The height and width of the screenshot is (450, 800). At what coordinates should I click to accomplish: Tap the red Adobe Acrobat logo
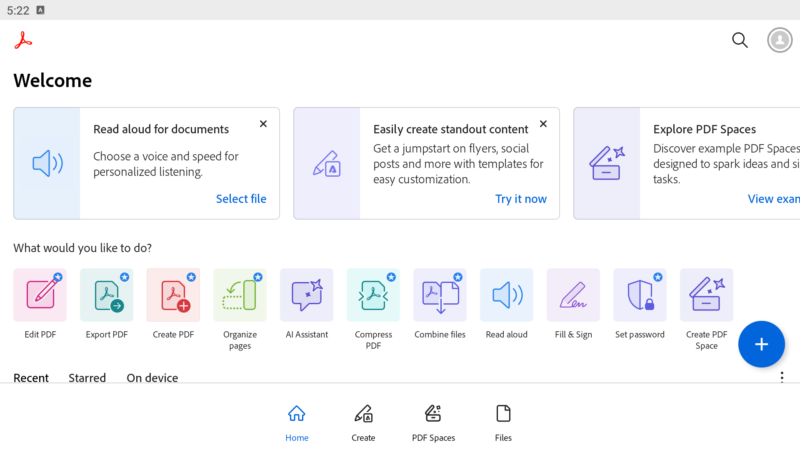[23, 40]
